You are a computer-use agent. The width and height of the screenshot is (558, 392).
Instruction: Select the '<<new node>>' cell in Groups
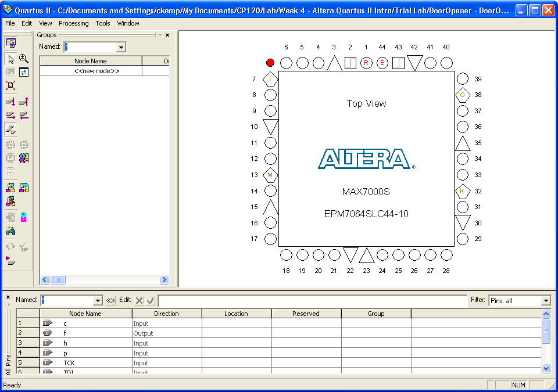tap(91, 71)
